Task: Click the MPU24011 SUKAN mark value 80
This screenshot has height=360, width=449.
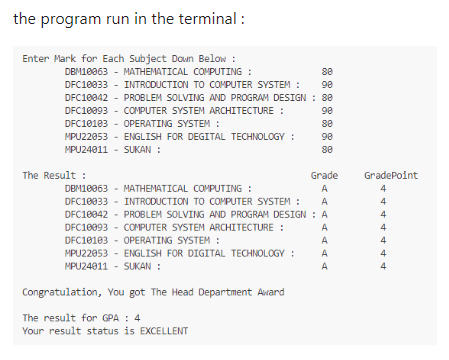Action: coord(327,150)
